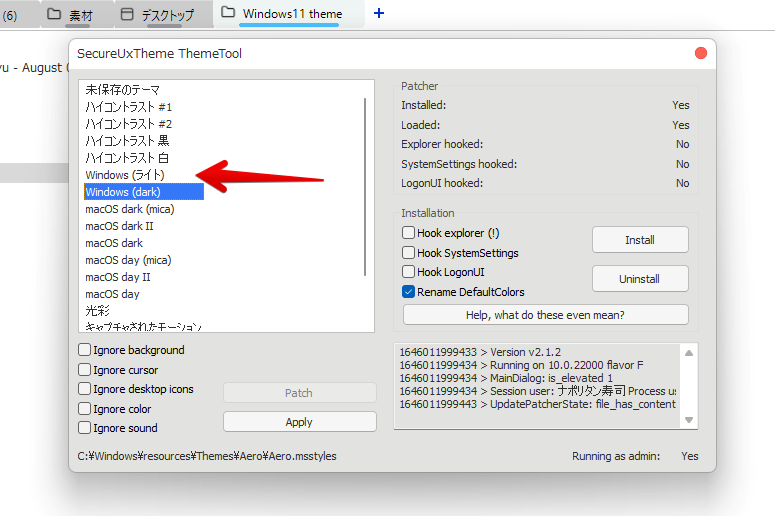Select macOS dark II theme
The height and width of the screenshot is (516, 775).
(x=119, y=226)
